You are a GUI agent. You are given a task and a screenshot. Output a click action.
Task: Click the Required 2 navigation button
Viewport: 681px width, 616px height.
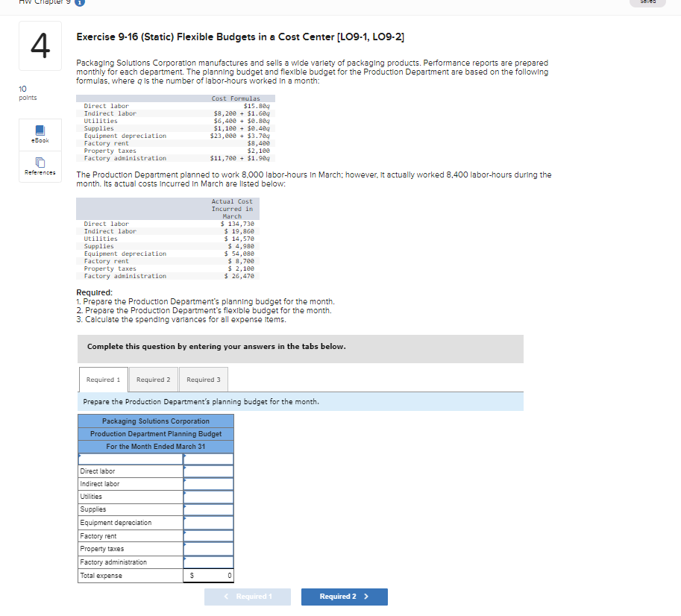tap(344, 597)
